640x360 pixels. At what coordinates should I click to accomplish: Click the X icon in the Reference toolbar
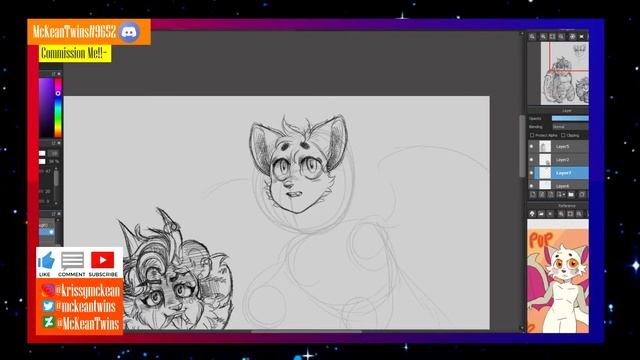[x=551, y=213]
